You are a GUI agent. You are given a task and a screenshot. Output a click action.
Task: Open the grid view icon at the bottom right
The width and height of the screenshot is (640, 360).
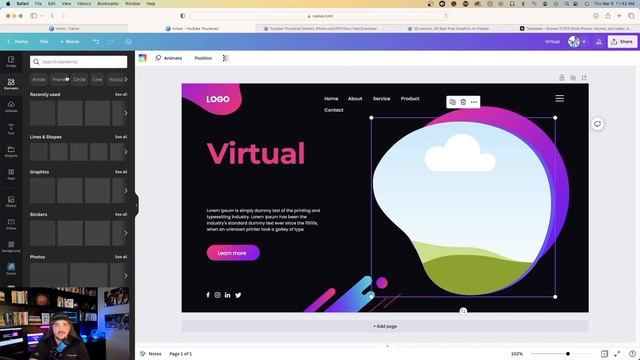[x=604, y=354]
